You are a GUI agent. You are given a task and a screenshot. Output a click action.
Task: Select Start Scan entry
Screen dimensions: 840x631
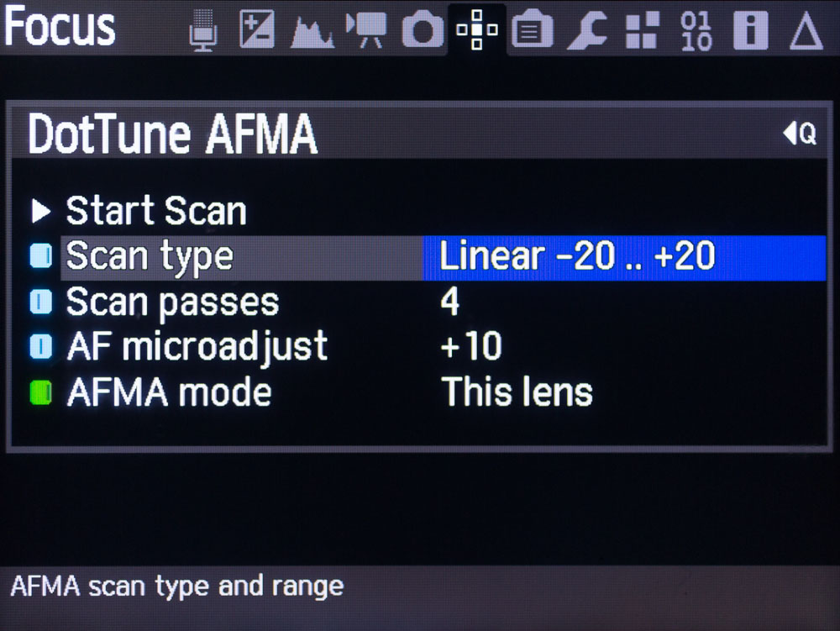click(x=156, y=211)
